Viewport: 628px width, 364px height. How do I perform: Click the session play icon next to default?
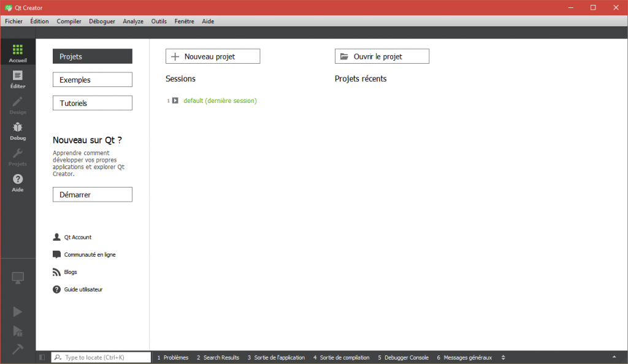(175, 100)
